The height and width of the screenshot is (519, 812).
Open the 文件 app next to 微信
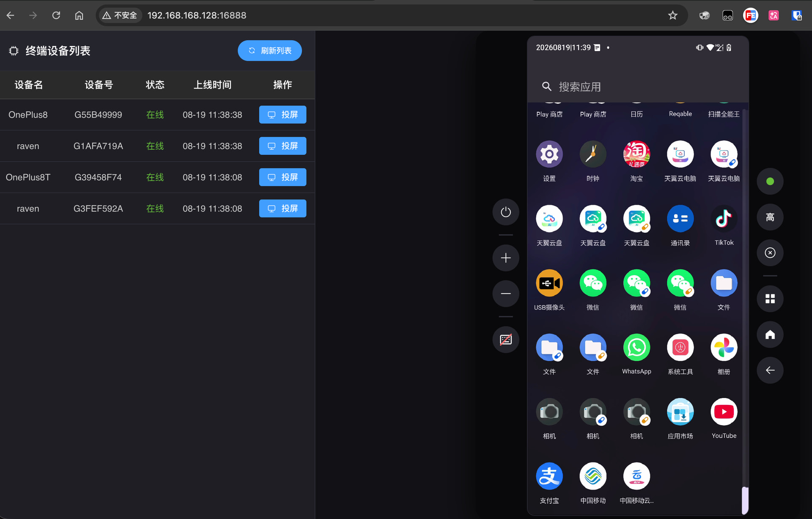click(x=724, y=283)
